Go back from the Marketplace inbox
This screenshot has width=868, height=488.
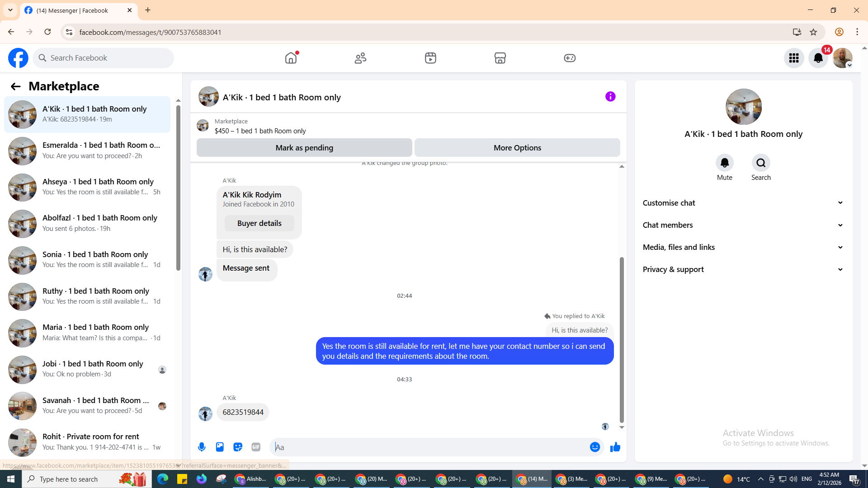coord(16,86)
